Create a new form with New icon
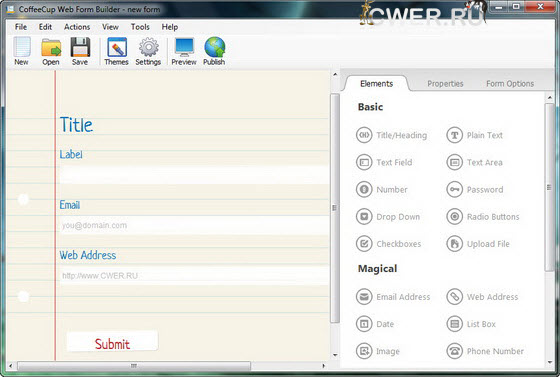This screenshot has height=377, width=560. [21, 51]
